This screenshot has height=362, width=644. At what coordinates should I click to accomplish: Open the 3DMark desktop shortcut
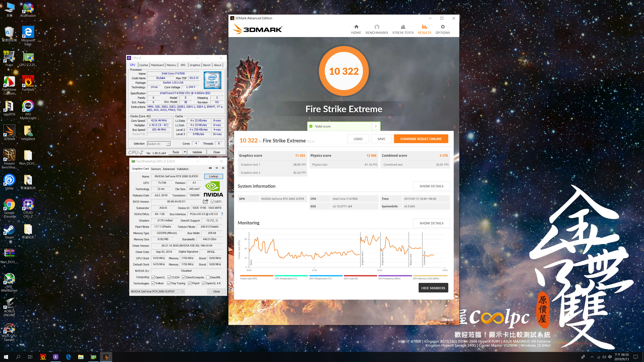9,132
